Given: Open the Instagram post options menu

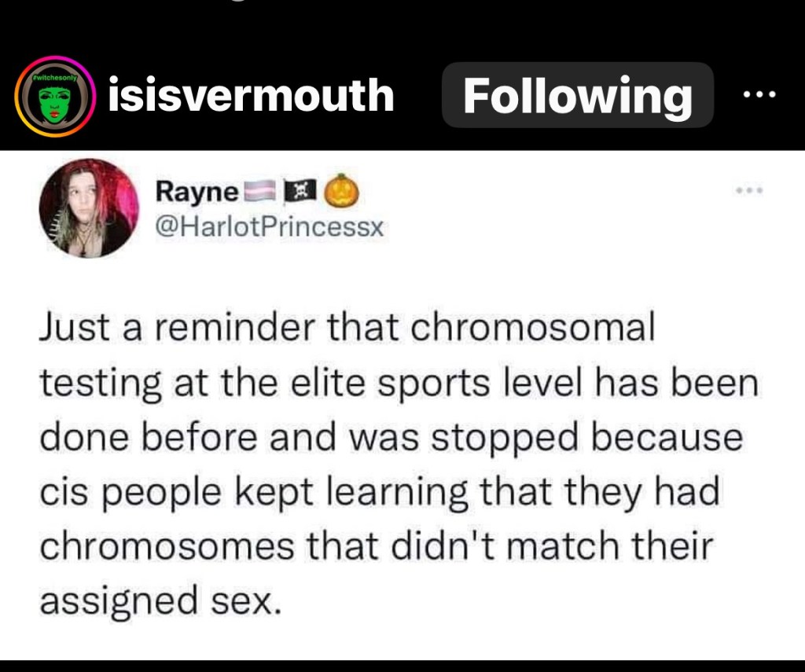Looking at the screenshot, I should click(759, 95).
